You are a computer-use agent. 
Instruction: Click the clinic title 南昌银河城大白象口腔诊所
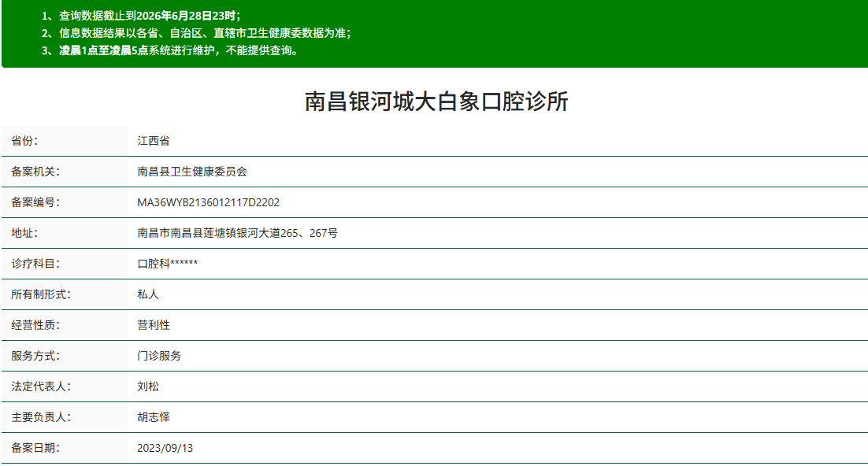pos(436,102)
